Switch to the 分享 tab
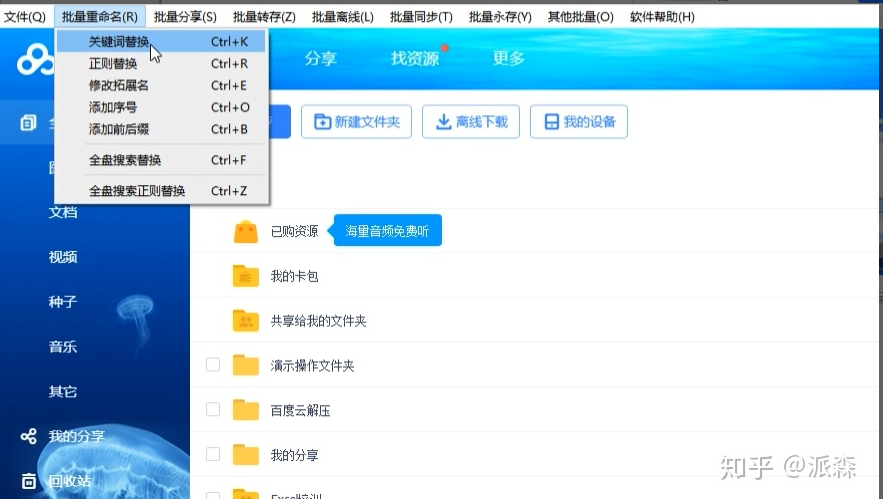 320,58
